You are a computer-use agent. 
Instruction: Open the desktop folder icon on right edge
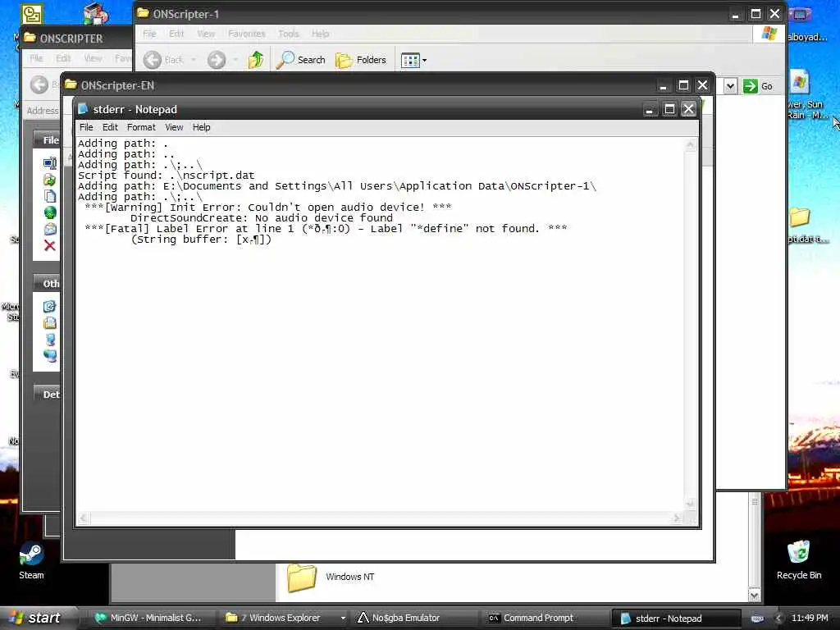point(800,217)
